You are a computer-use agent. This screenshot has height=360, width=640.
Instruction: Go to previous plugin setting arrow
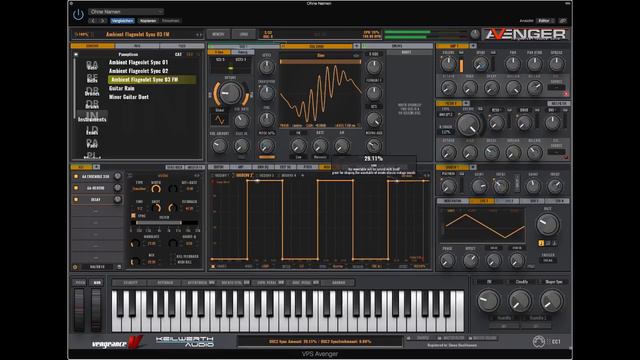(x=94, y=21)
